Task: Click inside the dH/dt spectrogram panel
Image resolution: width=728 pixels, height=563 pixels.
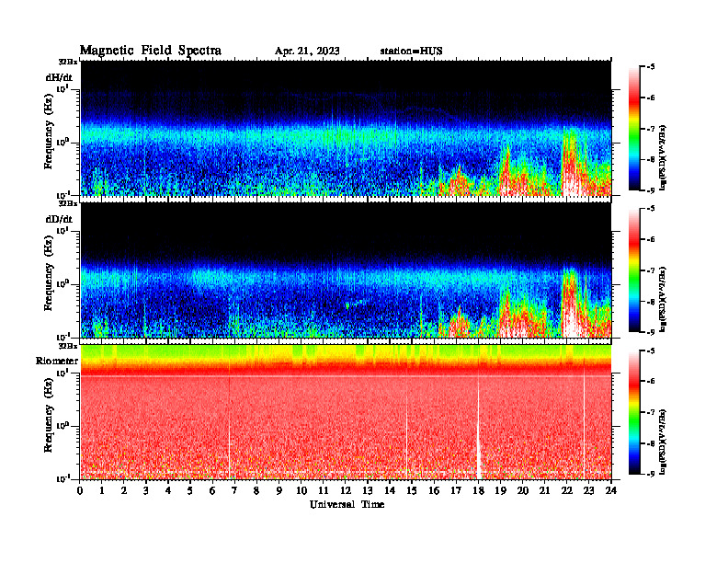Action: click(x=346, y=128)
